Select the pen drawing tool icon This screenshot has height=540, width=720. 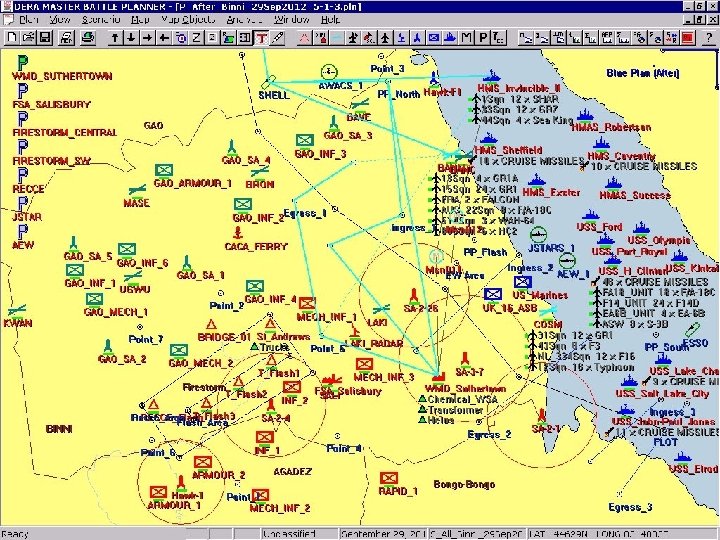(277, 38)
